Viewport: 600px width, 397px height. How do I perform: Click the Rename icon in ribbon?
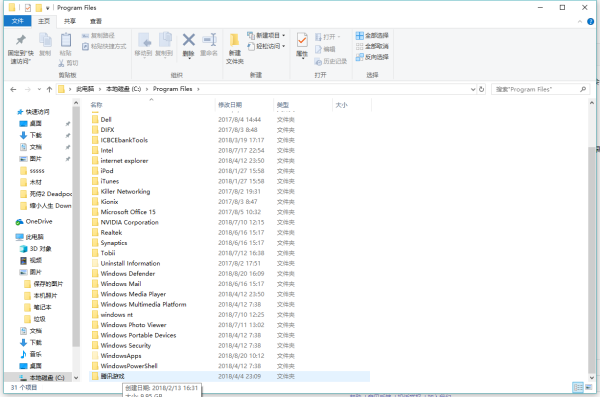[209, 40]
